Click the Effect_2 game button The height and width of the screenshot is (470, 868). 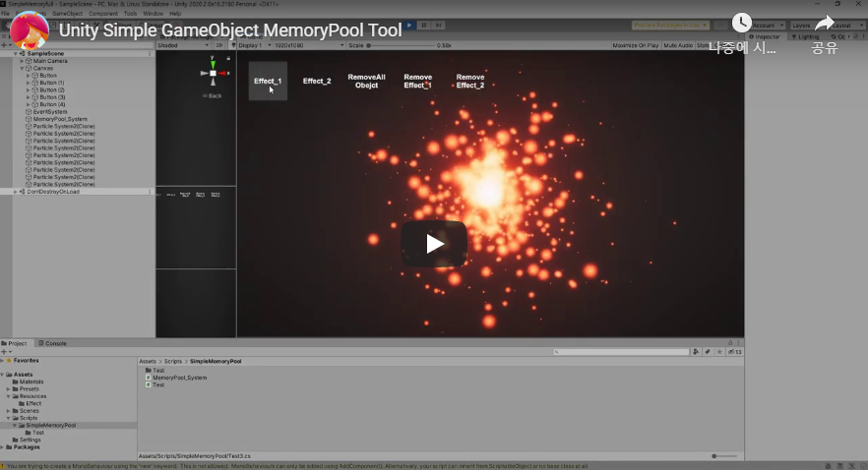tap(317, 81)
